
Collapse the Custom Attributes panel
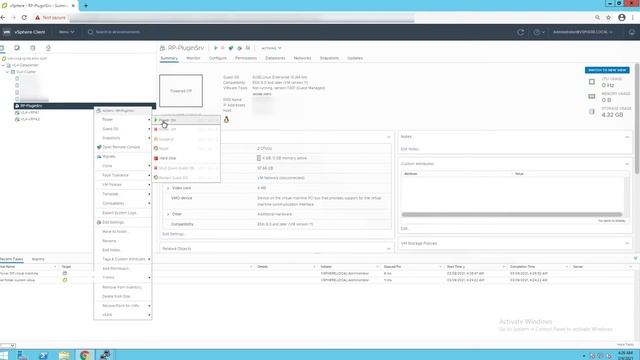point(627,164)
